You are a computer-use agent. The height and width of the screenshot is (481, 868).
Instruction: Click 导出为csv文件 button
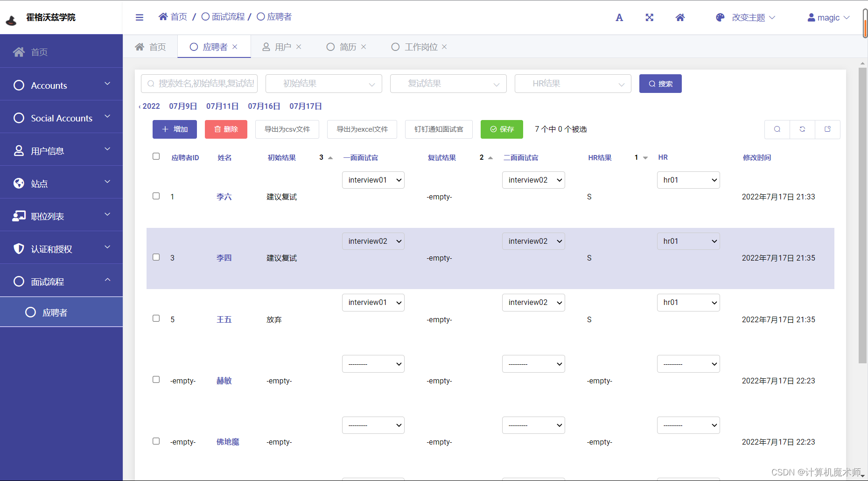287,129
